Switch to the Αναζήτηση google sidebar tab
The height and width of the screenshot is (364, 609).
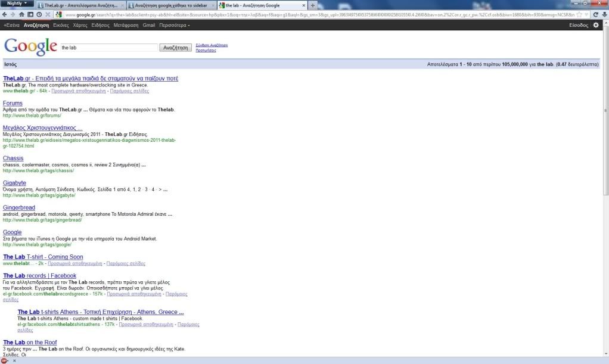coord(172,5)
